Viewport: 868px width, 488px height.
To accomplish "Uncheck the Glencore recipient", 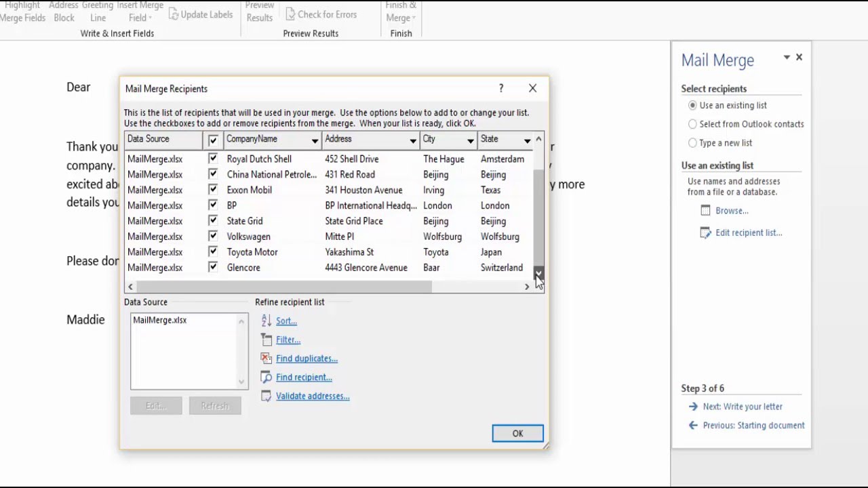I will point(213,268).
